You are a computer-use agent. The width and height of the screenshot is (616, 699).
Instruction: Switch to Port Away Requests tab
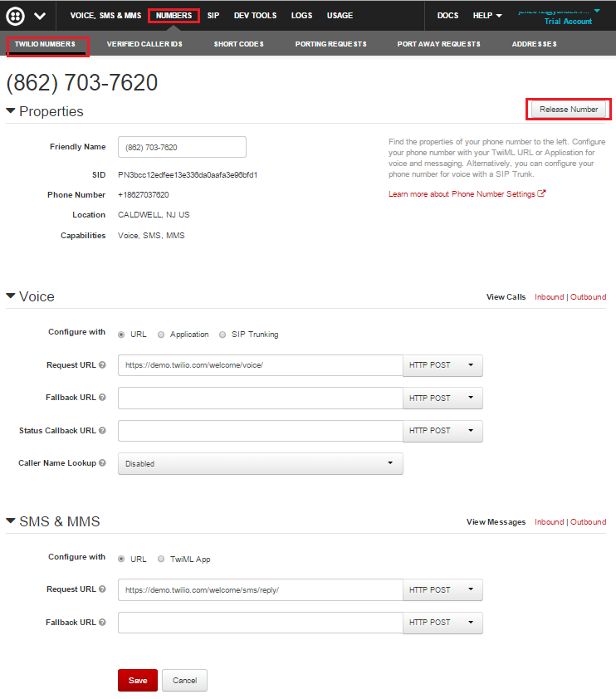pos(438,44)
